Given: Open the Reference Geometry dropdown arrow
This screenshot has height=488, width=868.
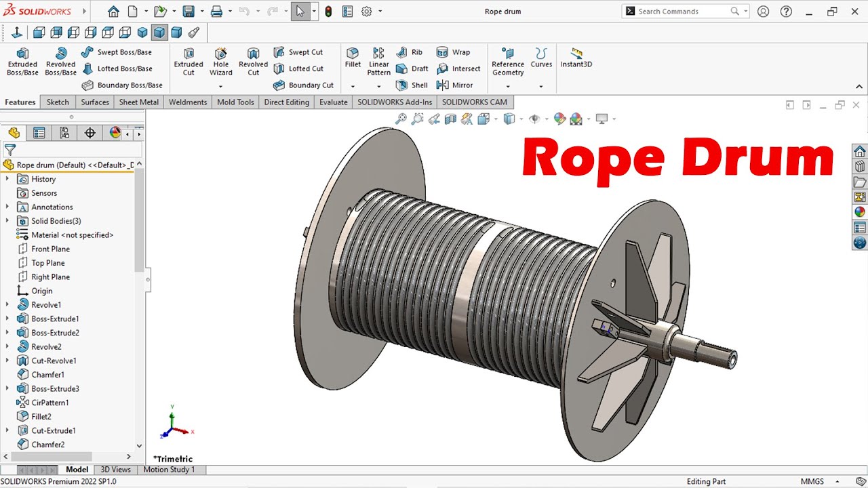Looking at the screenshot, I should (508, 87).
